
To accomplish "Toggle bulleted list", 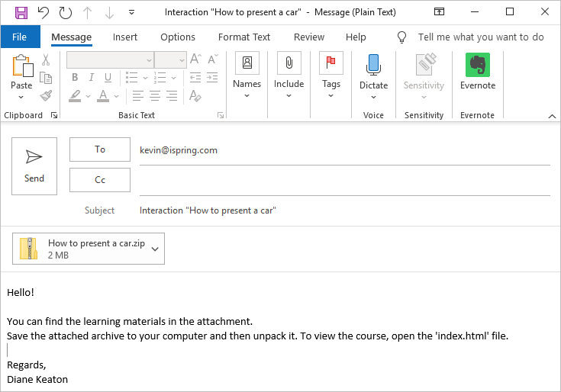I will click(x=131, y=78).
